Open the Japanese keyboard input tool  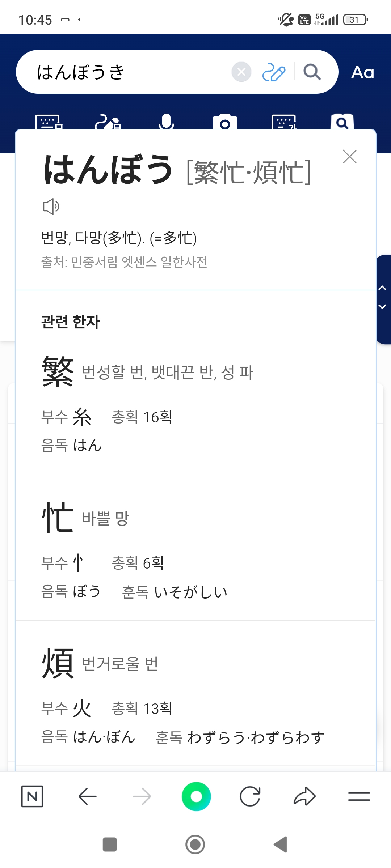[x=49, y=123]
